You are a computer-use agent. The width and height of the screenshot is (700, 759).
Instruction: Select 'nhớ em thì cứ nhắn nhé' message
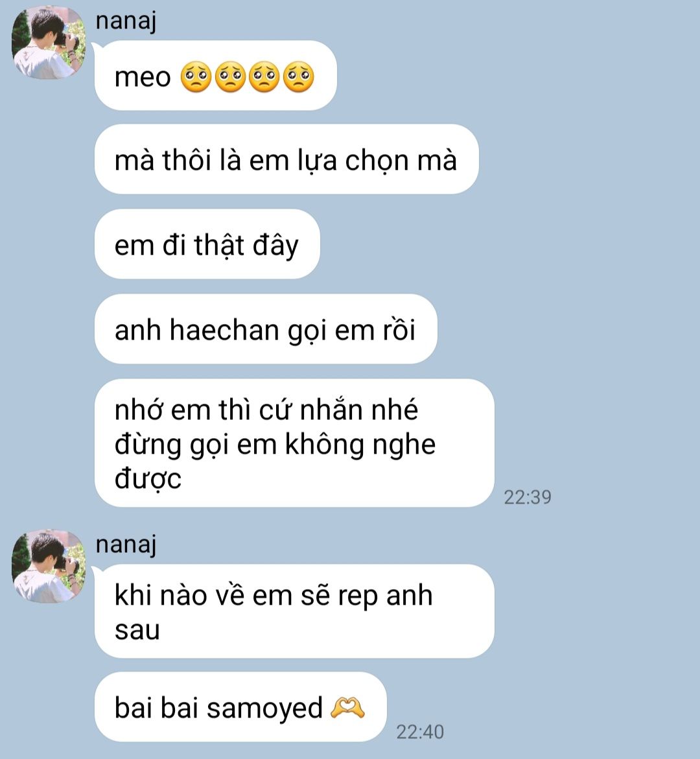(x=294, y=443)
